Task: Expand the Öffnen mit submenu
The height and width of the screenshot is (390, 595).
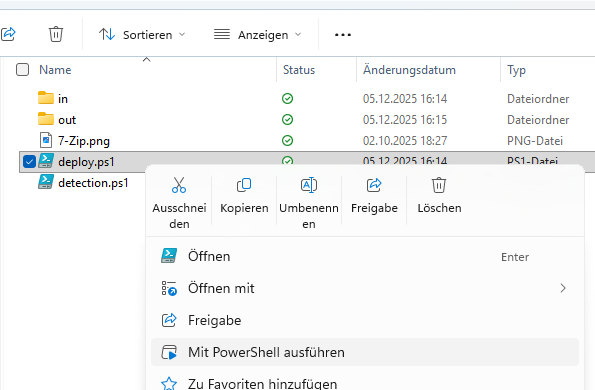Action: pos(365,288)
